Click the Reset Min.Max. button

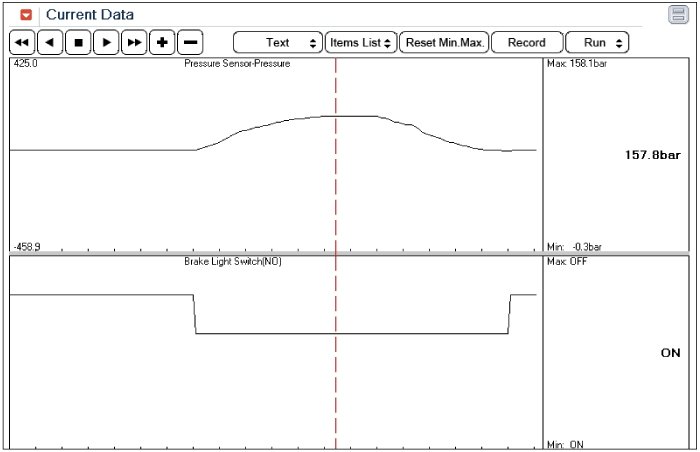[x=445, y=43]
